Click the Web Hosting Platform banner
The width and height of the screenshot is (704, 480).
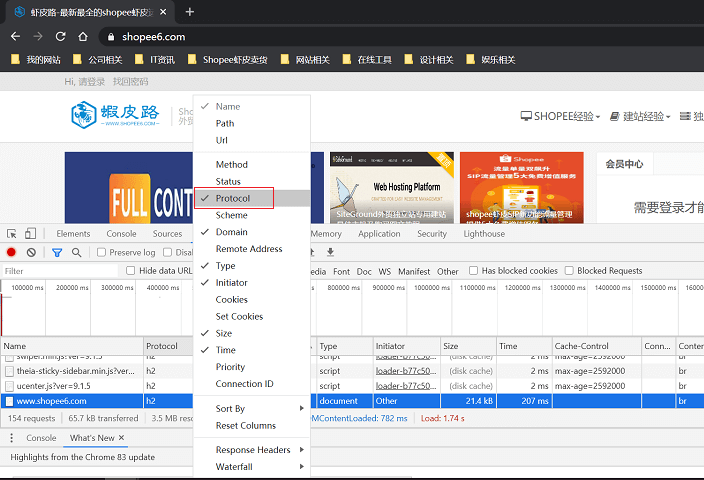(x=392, y=188)
